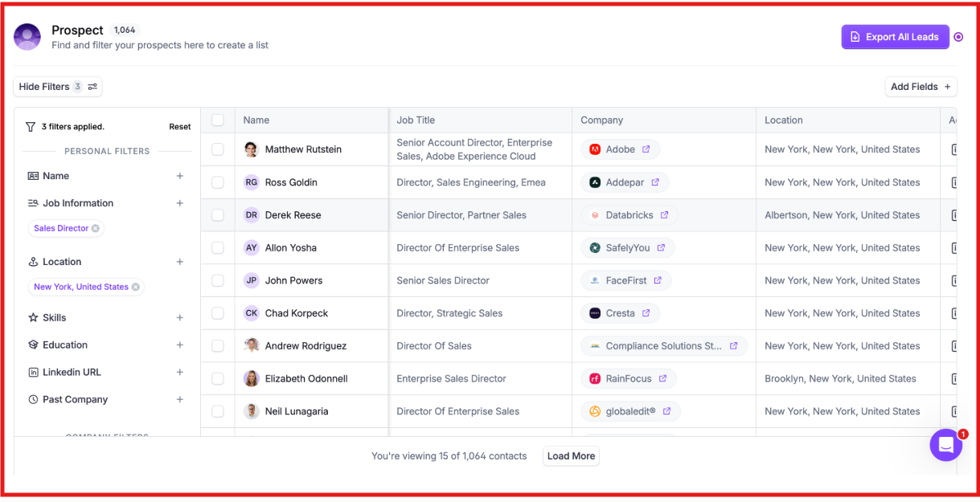Click the purple profile avatar icon
The width and height of the screenshot is (980, 502).
(27, 37)
